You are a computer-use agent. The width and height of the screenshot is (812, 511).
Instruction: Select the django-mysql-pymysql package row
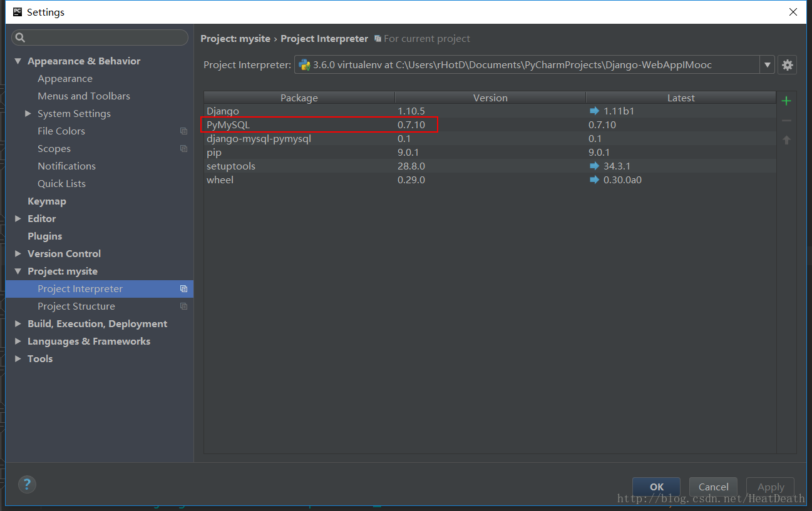tap(490, 138)
